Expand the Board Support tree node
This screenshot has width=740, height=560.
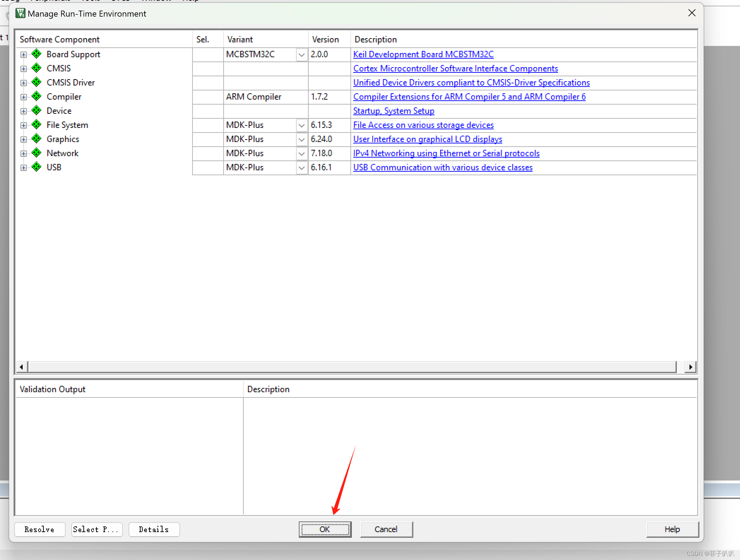tap(24, 55)
